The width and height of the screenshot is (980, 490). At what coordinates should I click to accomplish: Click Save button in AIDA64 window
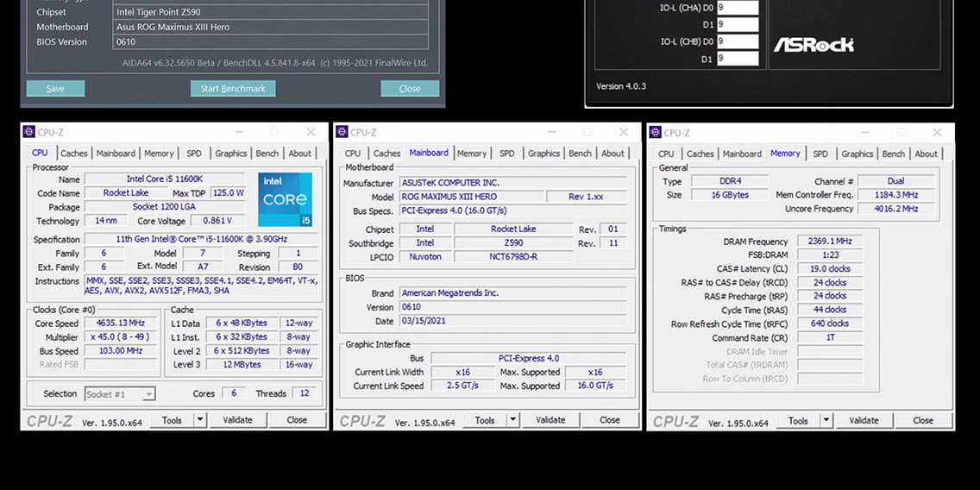tap(55, 88)
